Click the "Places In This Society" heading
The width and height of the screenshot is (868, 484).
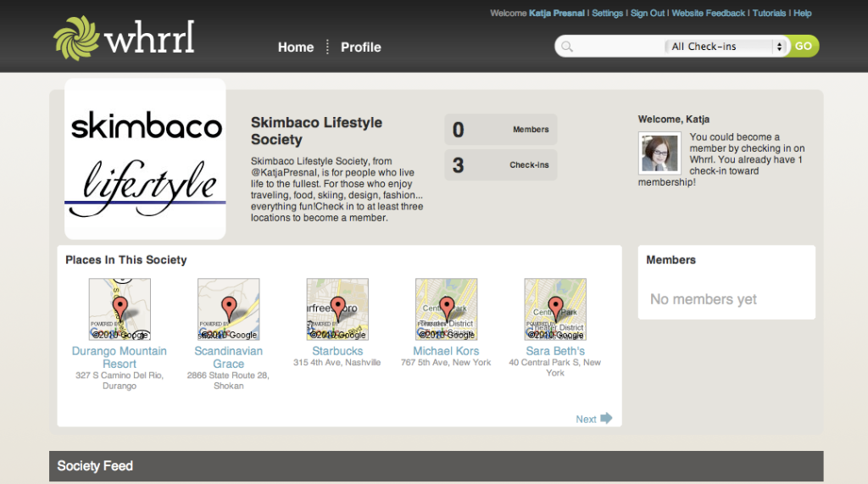pyautogui.click(x=126, y=259)
